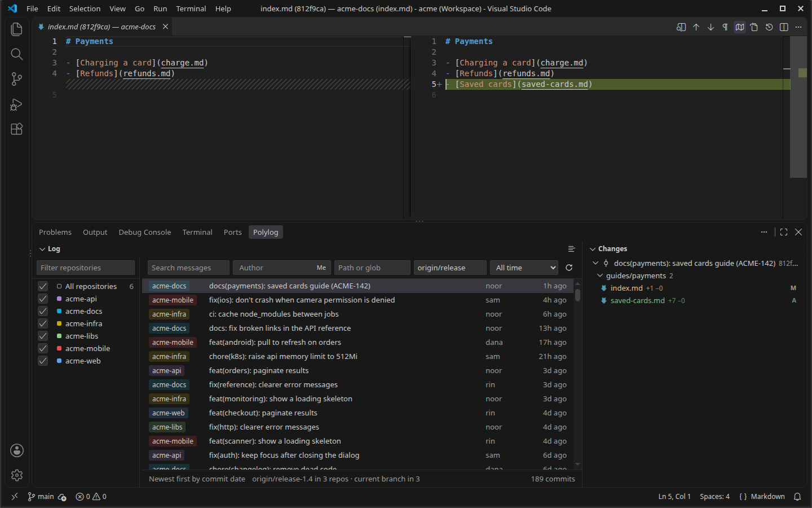Open errors and warnings count in status bar
812x508 pixels.
point(91,497)
